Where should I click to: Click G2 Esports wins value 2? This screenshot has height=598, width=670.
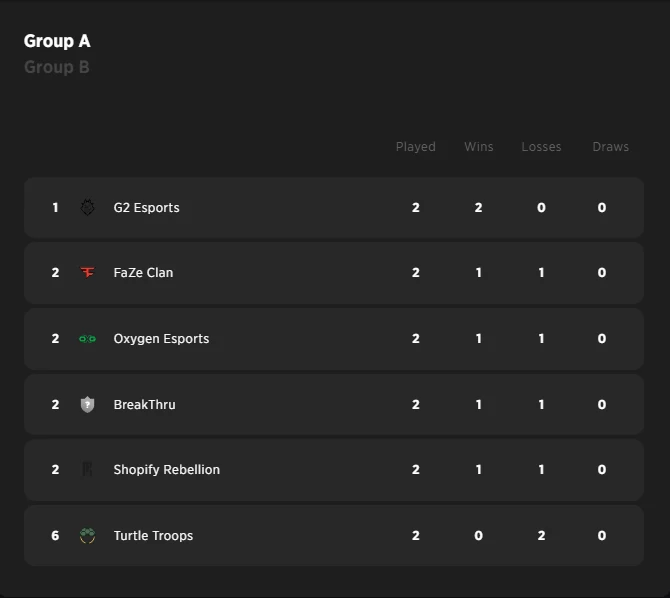pyautogui.click(x=478, y=208)
